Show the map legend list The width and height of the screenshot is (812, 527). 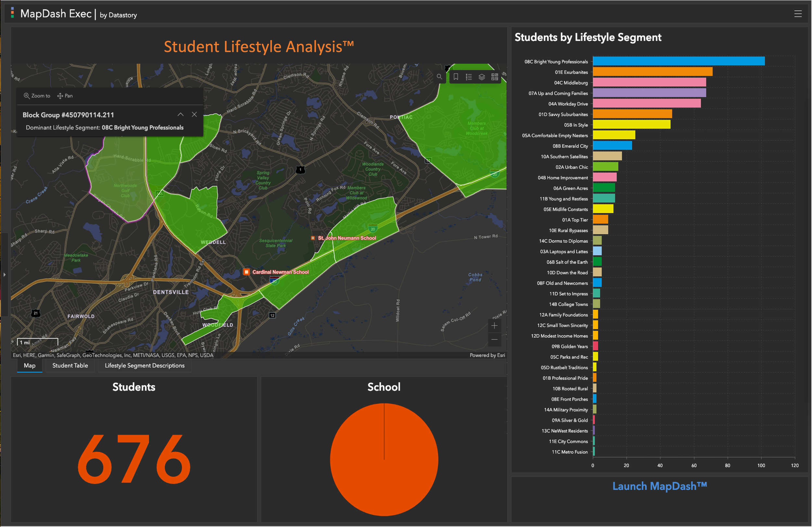[469, 77]
